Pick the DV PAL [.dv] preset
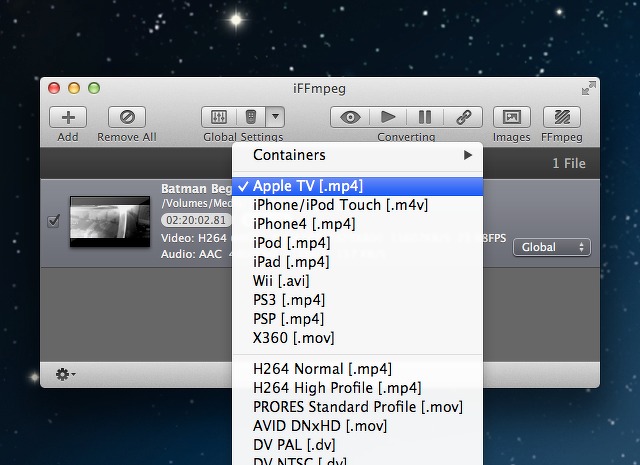 [x=357, y=445]
